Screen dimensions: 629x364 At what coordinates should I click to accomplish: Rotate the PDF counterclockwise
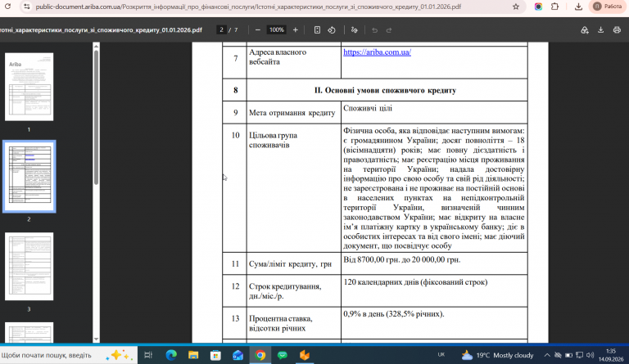[332, 30]
